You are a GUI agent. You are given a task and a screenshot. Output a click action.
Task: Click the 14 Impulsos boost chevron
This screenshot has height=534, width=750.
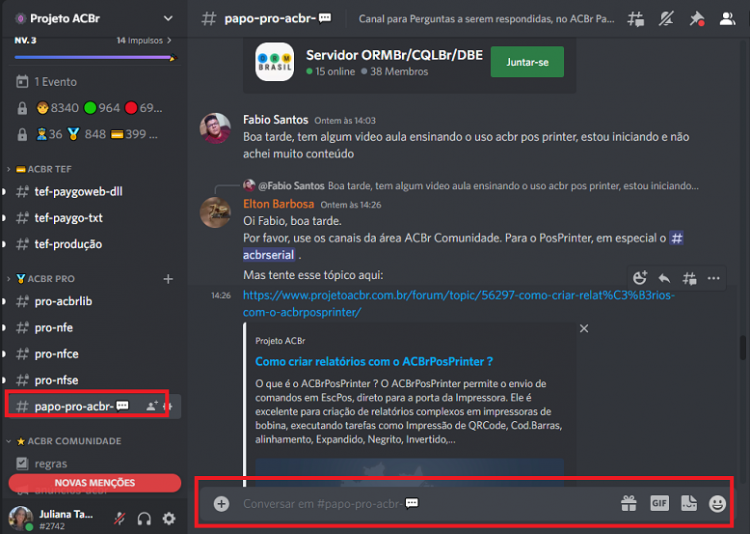tap(169, 41)
